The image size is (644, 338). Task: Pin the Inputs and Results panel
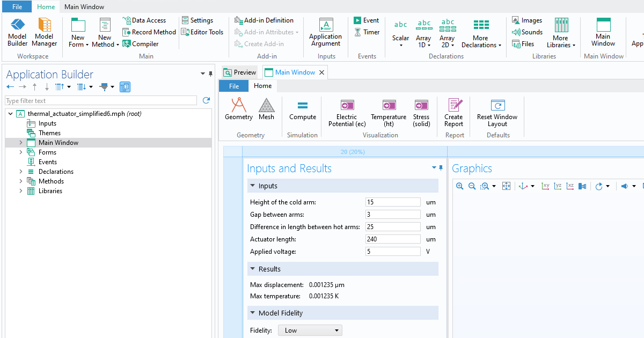pos(441,168)
